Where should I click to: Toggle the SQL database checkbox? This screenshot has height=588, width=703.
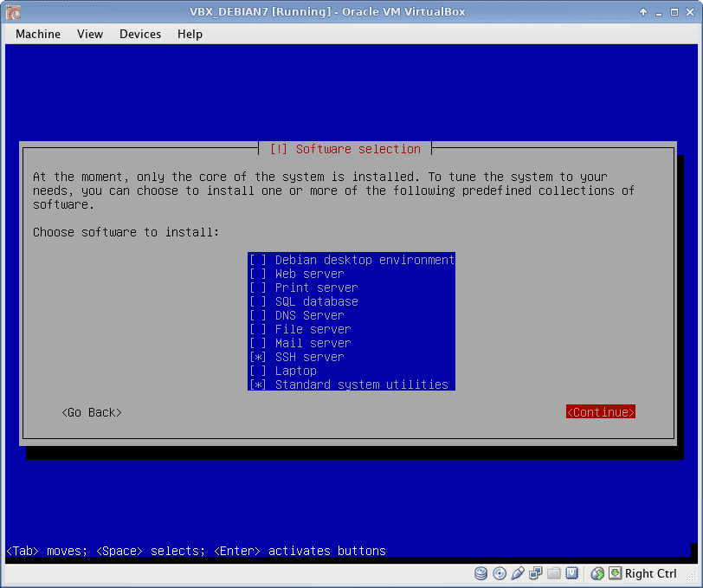(258, 301)
